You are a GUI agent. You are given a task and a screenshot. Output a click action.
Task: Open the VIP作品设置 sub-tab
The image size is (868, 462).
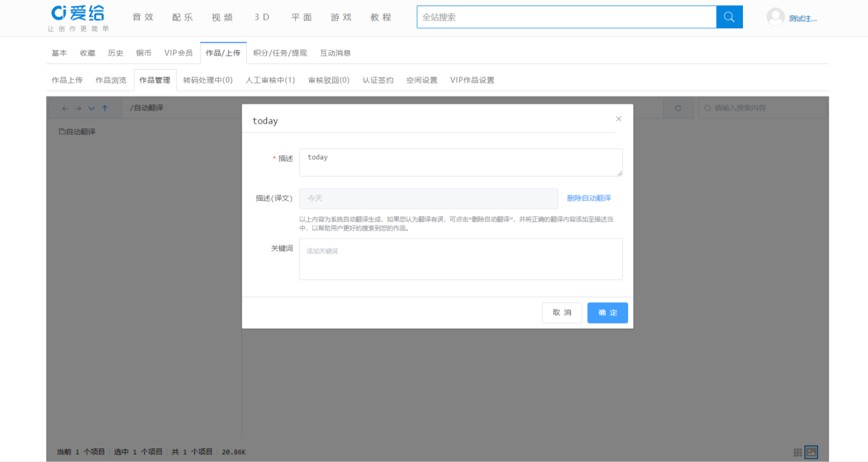472,80
